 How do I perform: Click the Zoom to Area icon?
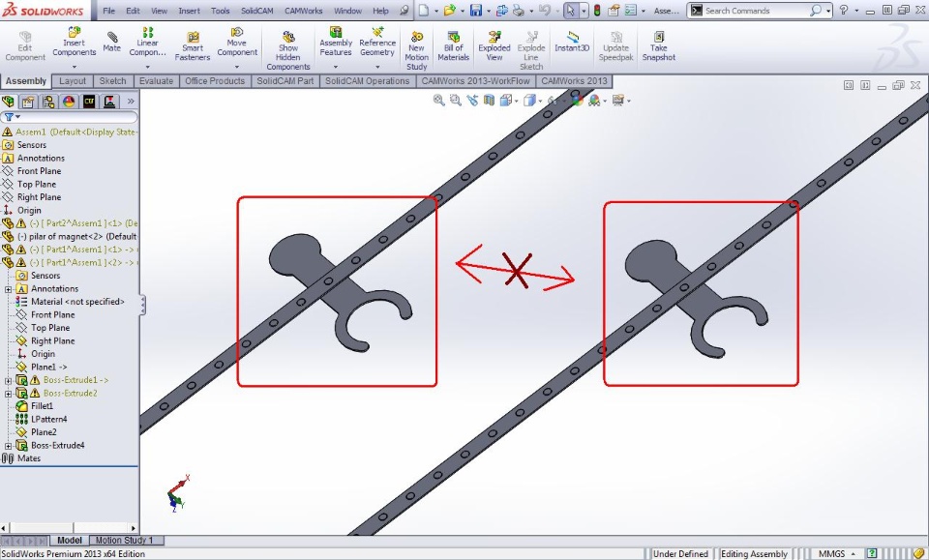pos(455,100)
